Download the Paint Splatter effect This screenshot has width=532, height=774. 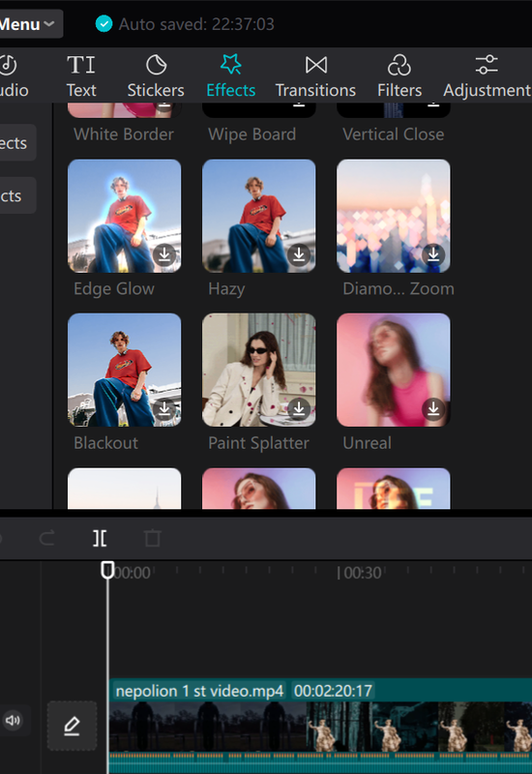299,408
